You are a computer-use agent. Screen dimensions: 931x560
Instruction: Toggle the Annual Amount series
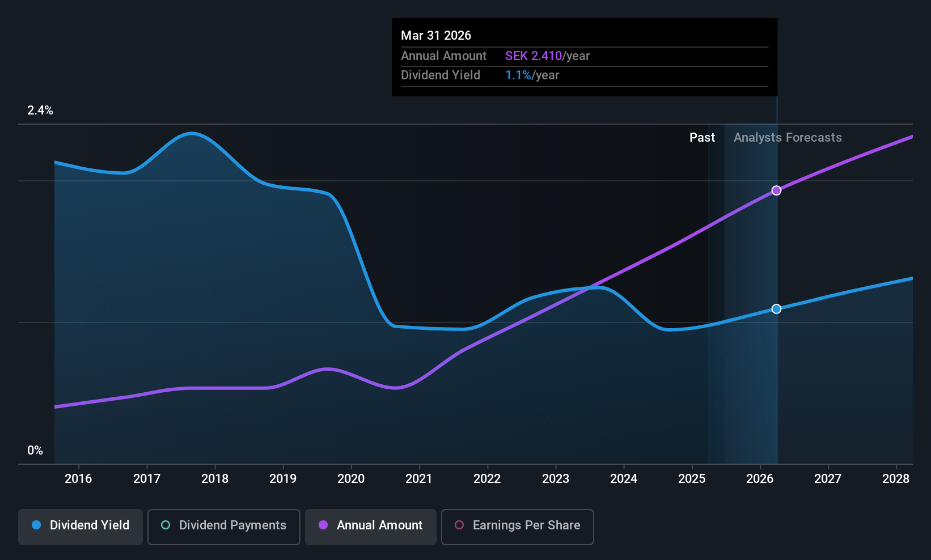point(371,527)
